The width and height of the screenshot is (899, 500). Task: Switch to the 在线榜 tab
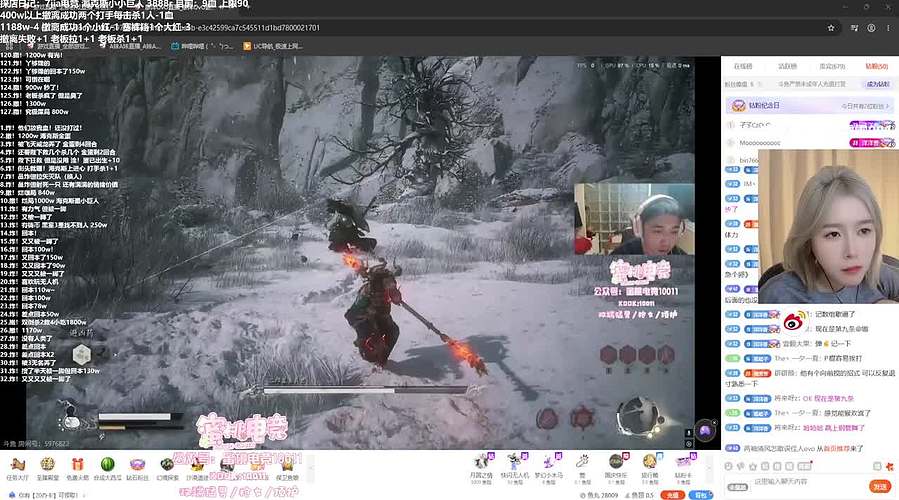pos(743,67)
